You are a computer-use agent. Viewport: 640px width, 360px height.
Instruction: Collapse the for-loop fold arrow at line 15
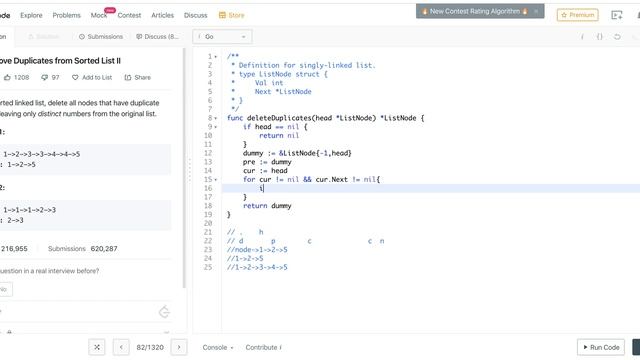tap(216, 180)
